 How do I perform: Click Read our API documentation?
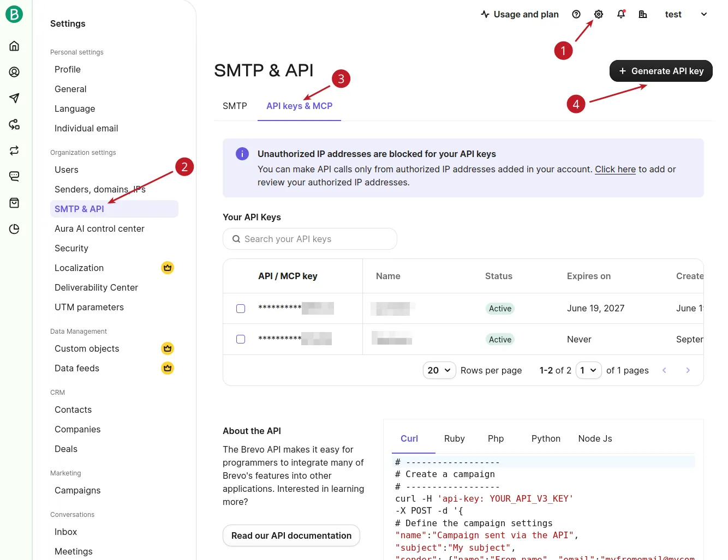pyautogui.click(x=291, y=535)
